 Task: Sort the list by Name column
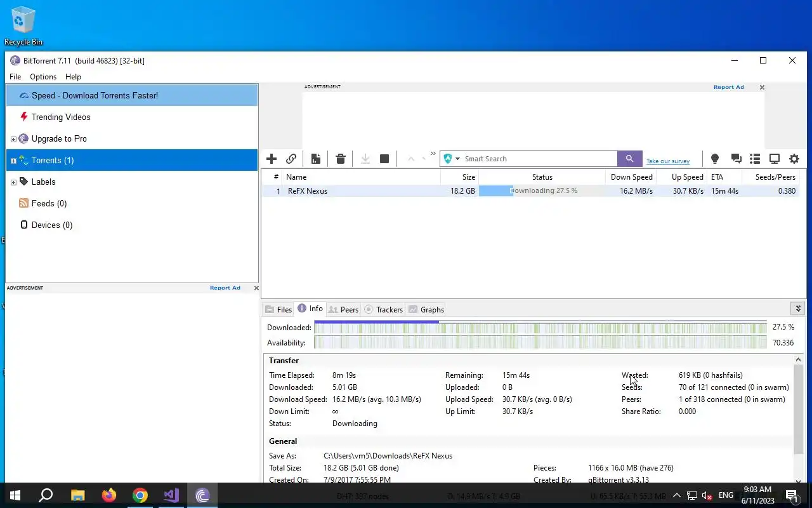click(362, 177)
